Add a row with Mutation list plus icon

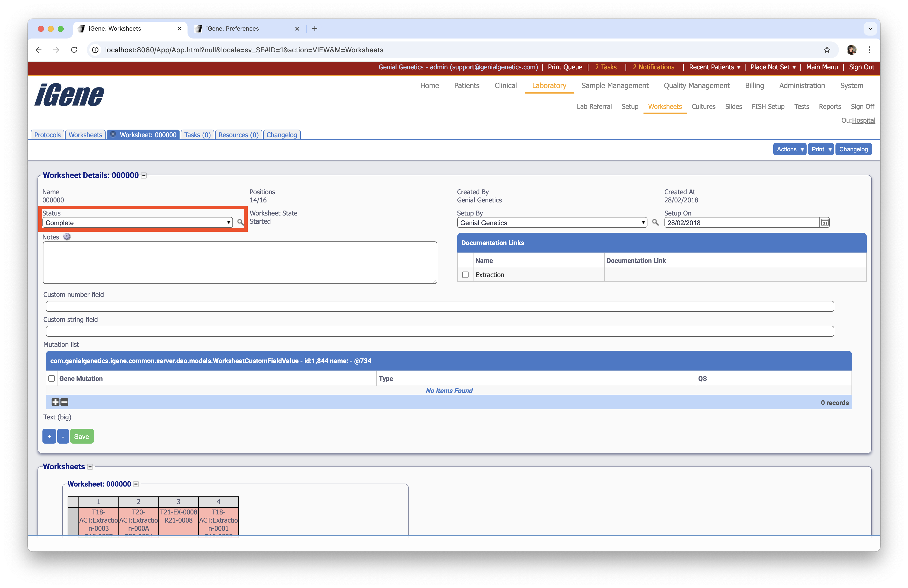pos(55,402)
